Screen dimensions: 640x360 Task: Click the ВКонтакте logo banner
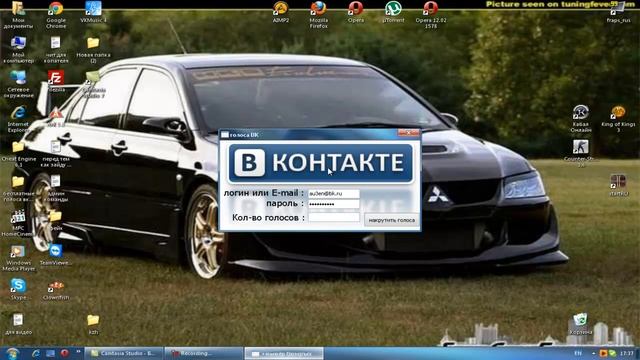[x=320, y=163]
